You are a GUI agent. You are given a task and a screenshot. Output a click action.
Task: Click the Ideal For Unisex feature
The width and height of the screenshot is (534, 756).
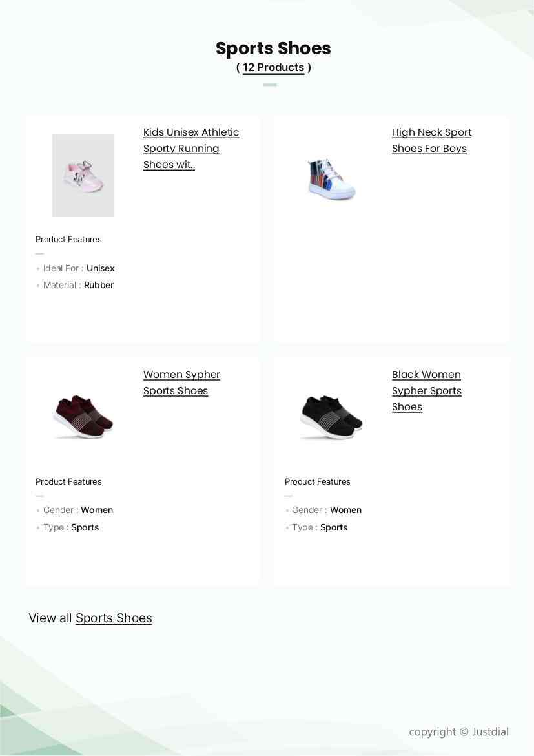tap(79, 268)
